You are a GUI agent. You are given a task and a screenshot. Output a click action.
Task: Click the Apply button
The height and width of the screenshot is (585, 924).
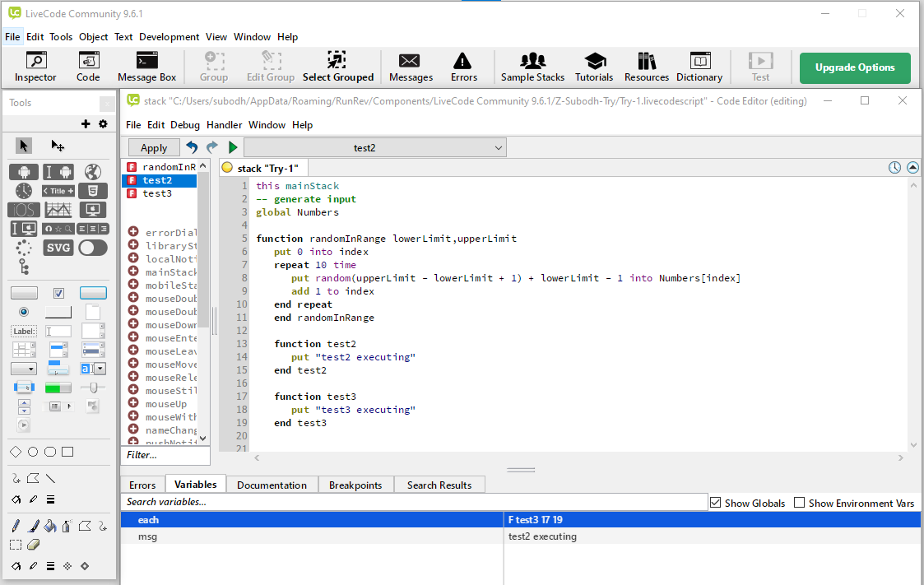[x=154, y=147]
